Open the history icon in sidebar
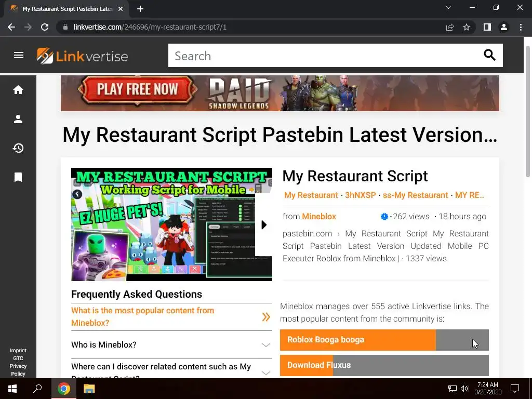 click(18, 148)
